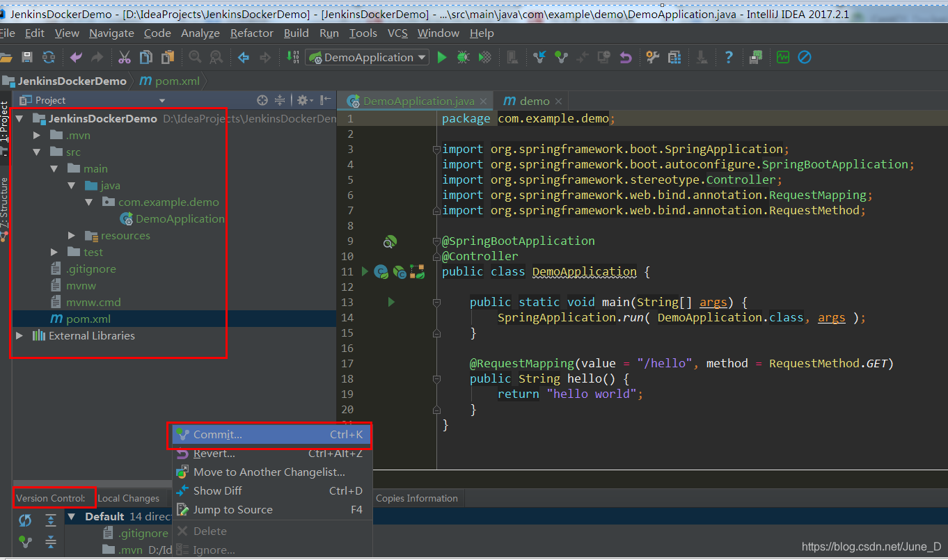Click JenkinsDockerDemo breadcrumb
Viewport: 948px width, 560px height.
pos(65,81)
